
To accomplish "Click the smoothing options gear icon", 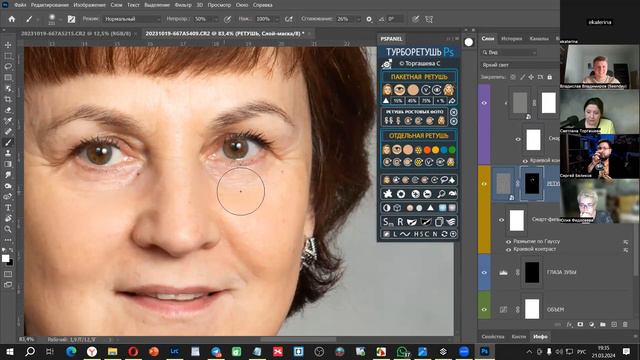I will pos(369,19).
